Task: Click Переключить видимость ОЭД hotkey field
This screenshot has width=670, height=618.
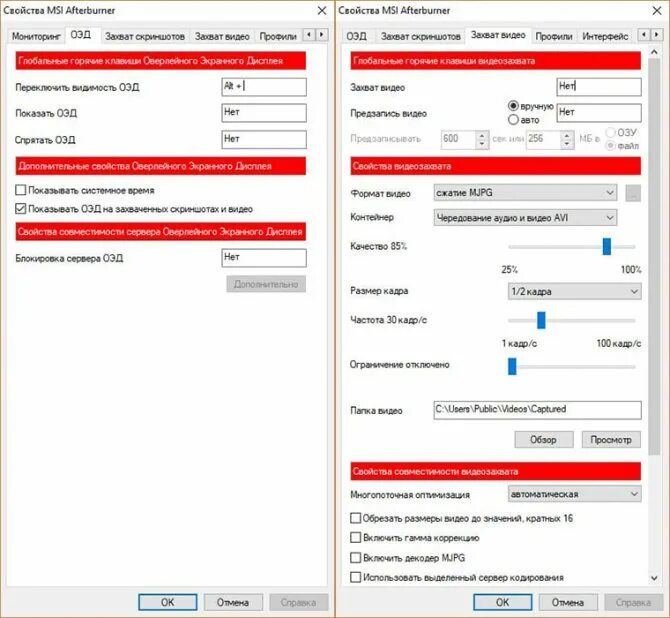Action: click(264, 87)
